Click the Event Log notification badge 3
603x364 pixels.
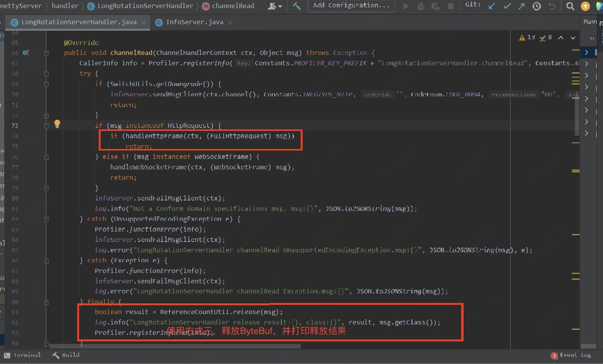(554, 356)
